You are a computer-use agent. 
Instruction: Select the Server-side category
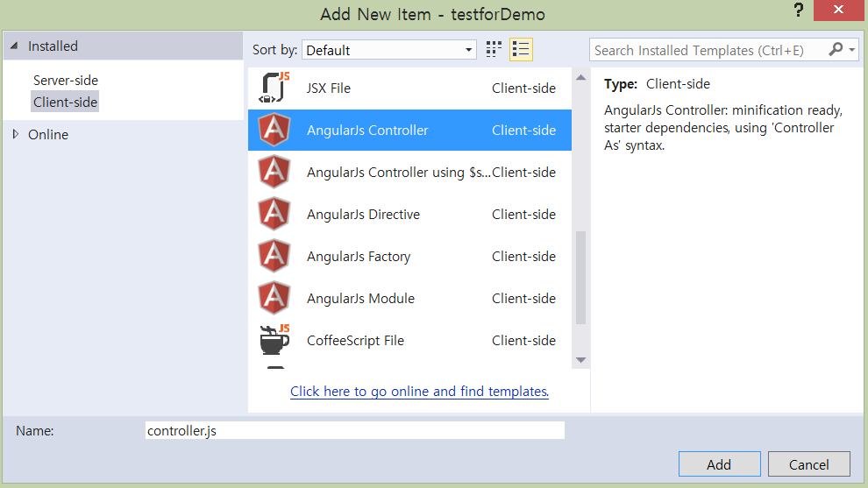click(x=66, y=81)
